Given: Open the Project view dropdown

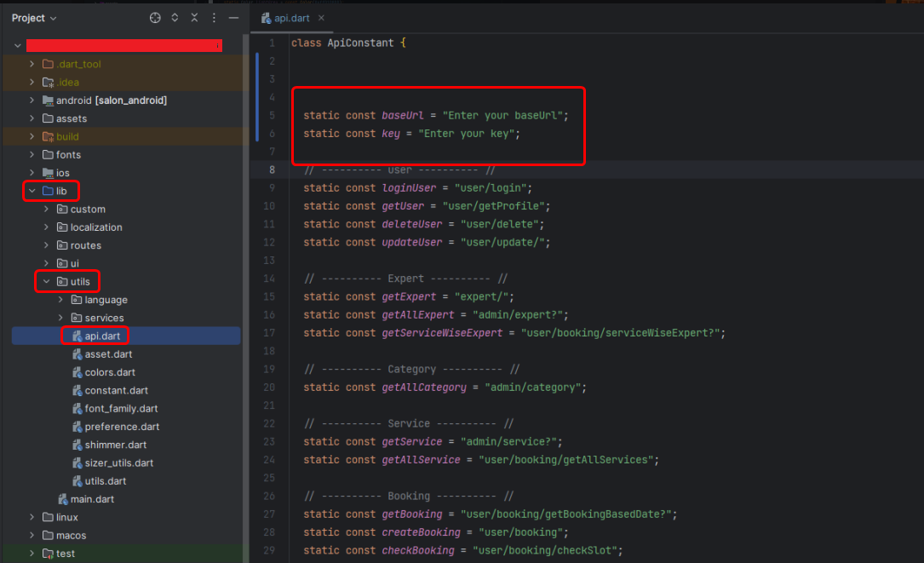Looking at the screenshot, I should 34,18.
